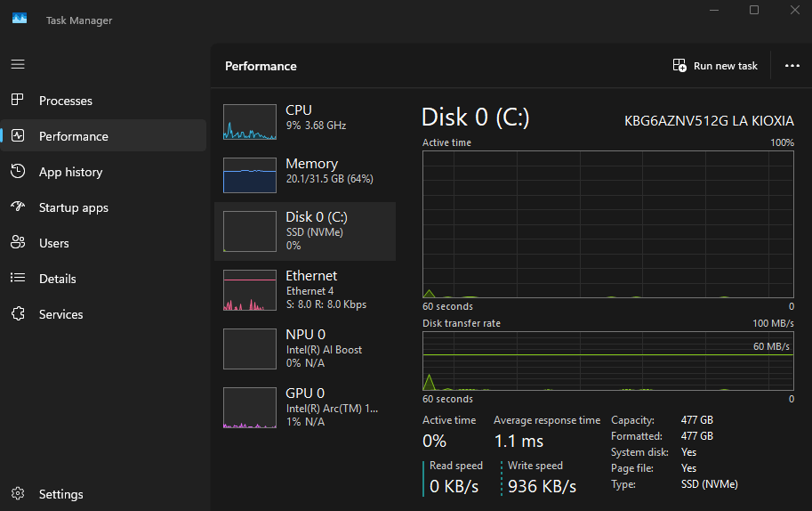
Task: Click the 'Average response time' label
Action: [x=547, y=420]
